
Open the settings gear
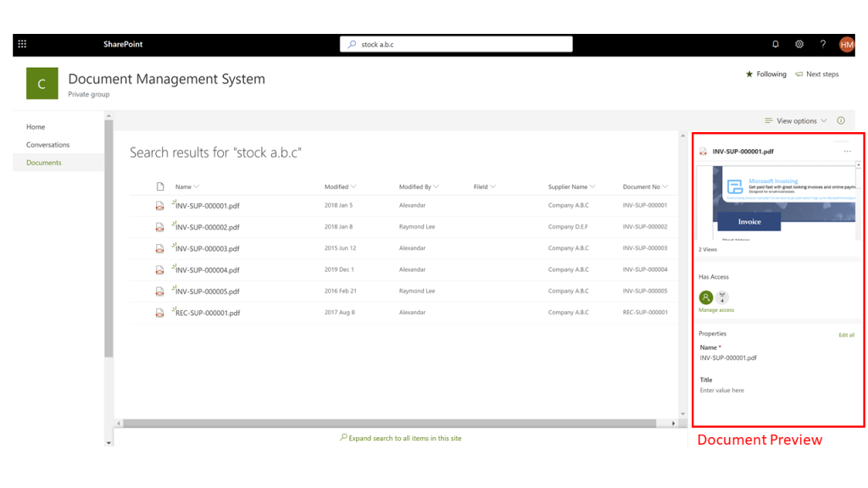tap(798, 44)
